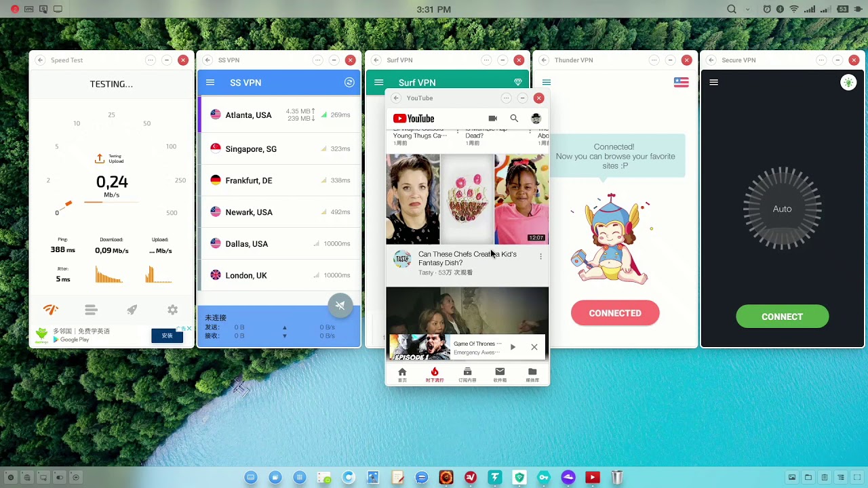Open the Secure VPN window more options button
Viewport: 868px width, 488px height.
click(821, 60)
